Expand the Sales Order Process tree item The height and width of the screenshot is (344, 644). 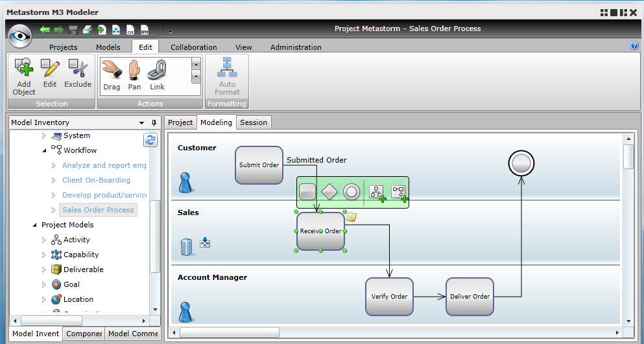[53, 210]
